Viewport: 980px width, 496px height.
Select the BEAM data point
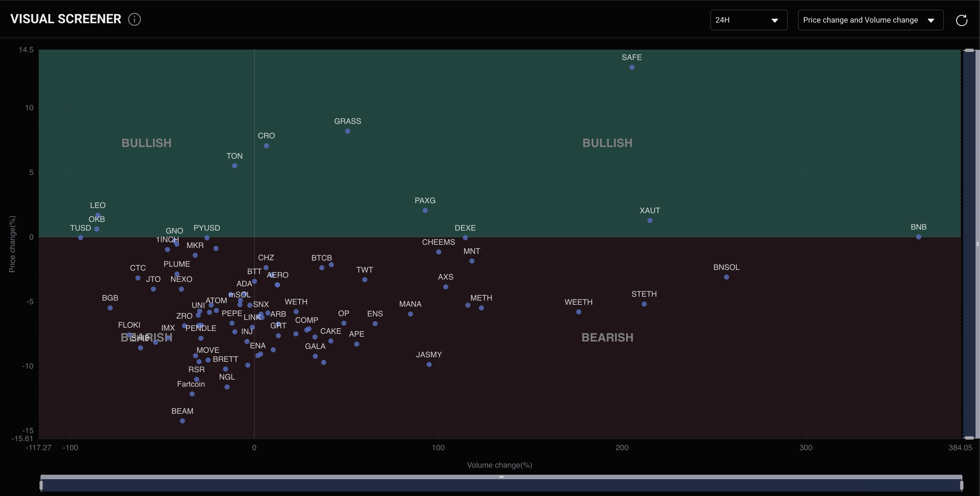pyautogui.click(x=182, y=421)
